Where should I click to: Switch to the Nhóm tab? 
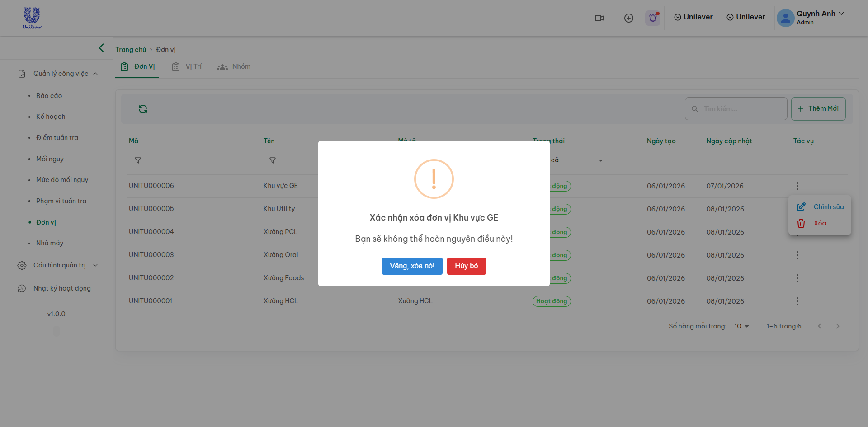pyautogui.click(x=234, y=67)
